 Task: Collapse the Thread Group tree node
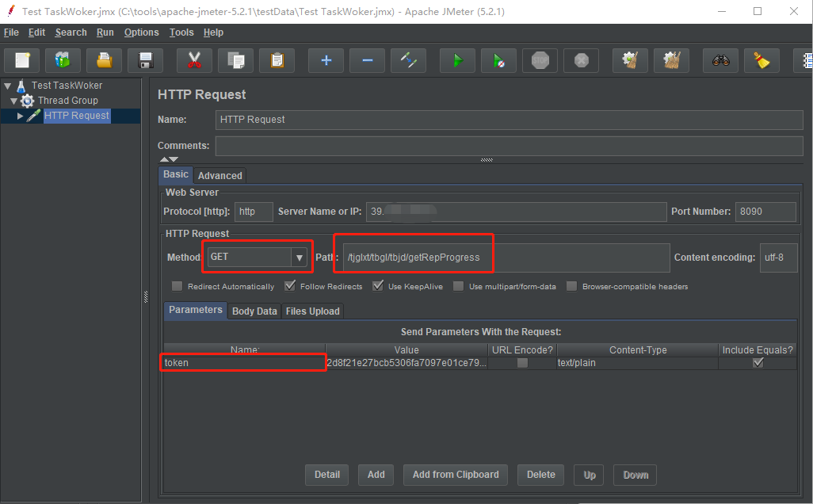tap(14, 101)
